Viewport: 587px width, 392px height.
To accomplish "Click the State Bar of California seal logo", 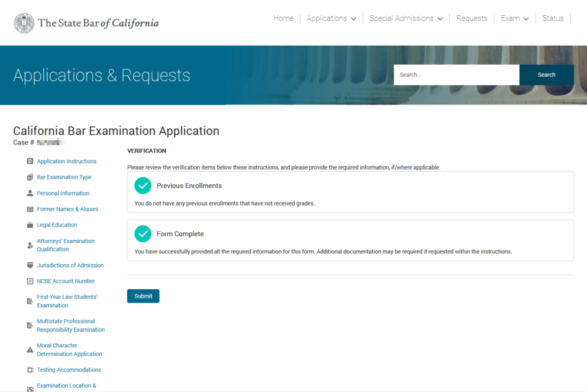I will (24, 23).
